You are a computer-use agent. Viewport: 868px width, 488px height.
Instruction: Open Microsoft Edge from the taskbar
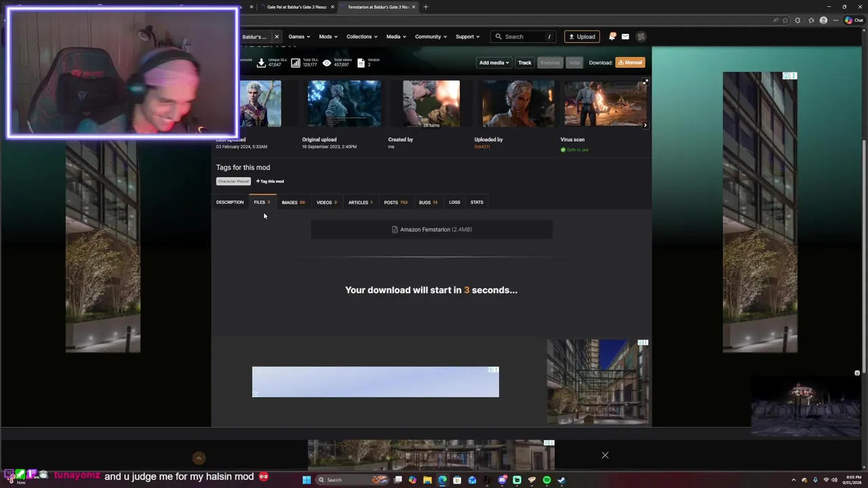(x=442, y=480)
